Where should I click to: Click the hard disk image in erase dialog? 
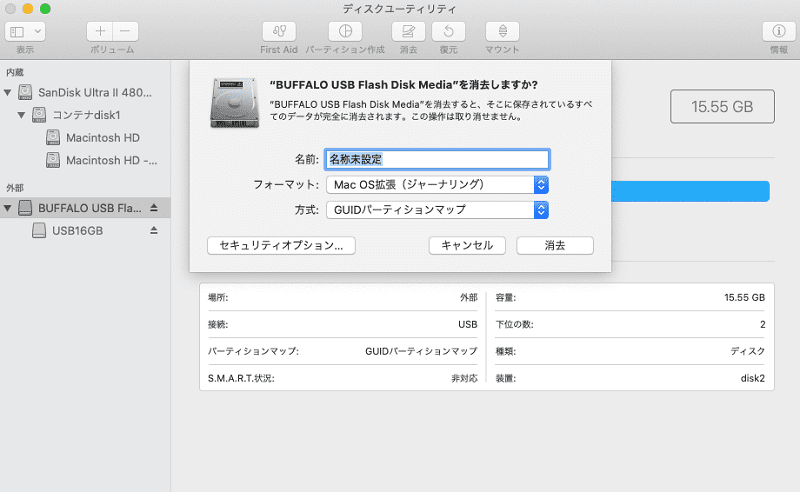235,102
